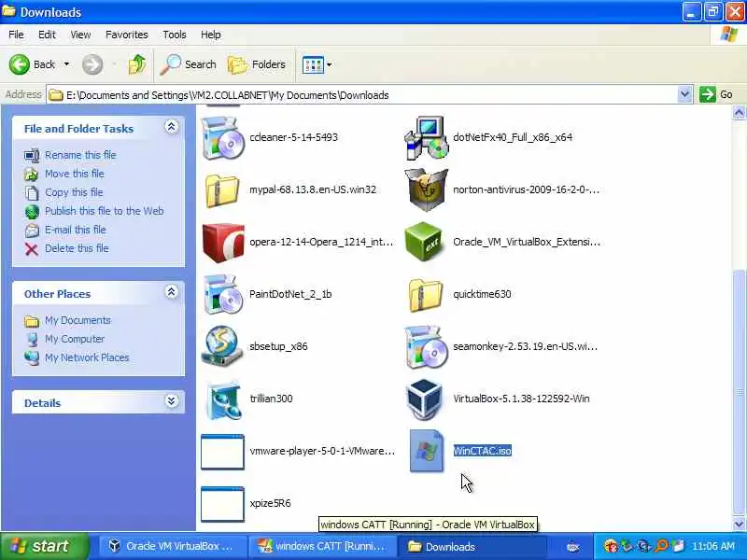Switch to windows CATT [Running] taskbar button
Image resolution: width=747 pixels, height=560 pixels.
[325, 546]
